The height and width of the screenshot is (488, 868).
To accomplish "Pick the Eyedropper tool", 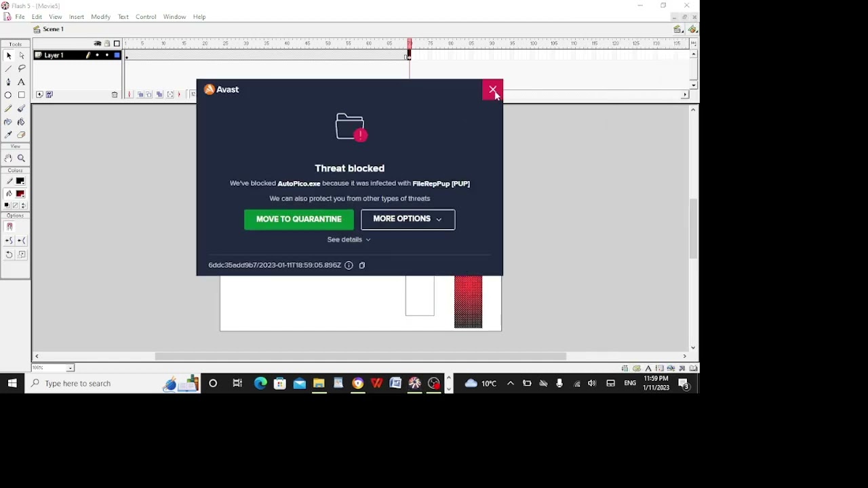I will tap(8, 135).
